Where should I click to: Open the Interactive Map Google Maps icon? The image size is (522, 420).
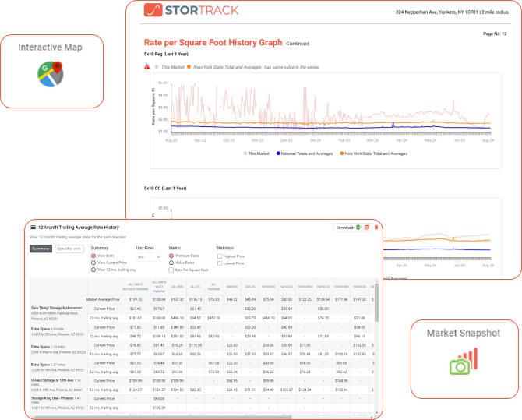tap(51, 73)
